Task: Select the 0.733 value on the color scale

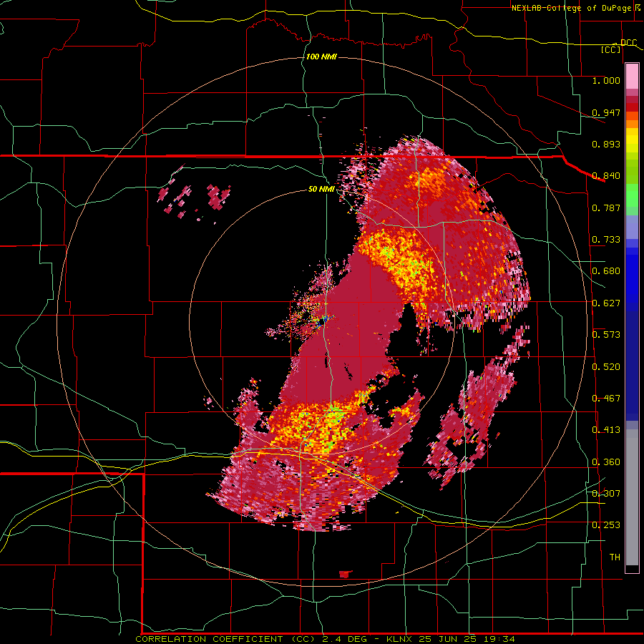Action: click(606, 240)
